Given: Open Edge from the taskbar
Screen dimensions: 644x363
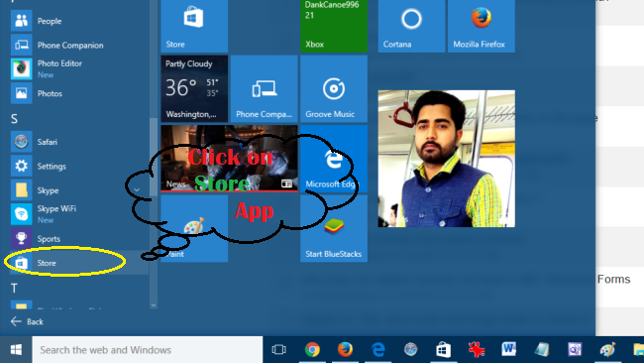Looking at the screenshot, I should (x=377, y=350).
